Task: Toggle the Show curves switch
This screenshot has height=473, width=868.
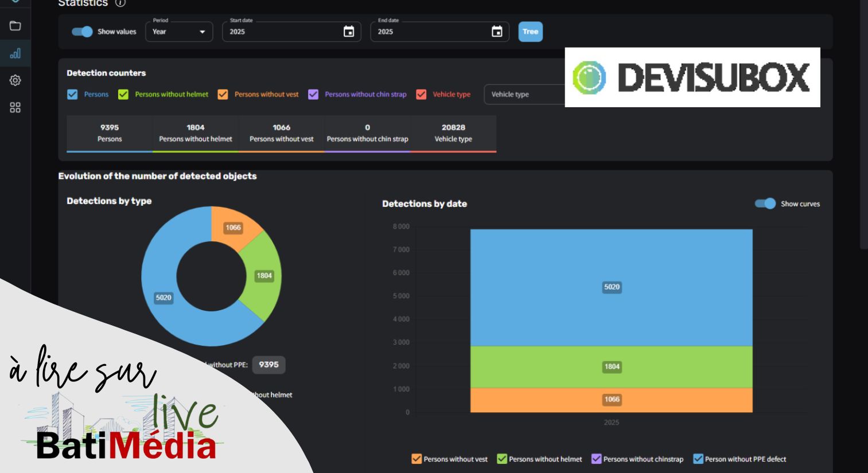Action: tap(765, 204)
